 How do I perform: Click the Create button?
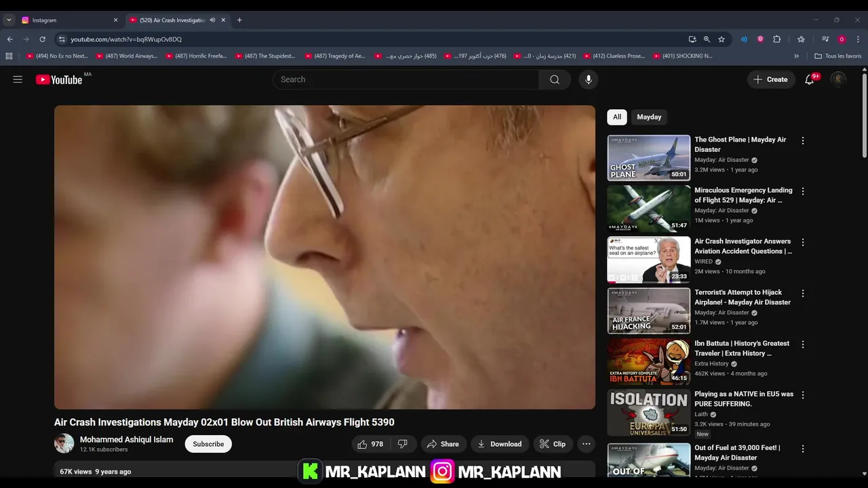[x=771, y=79]
